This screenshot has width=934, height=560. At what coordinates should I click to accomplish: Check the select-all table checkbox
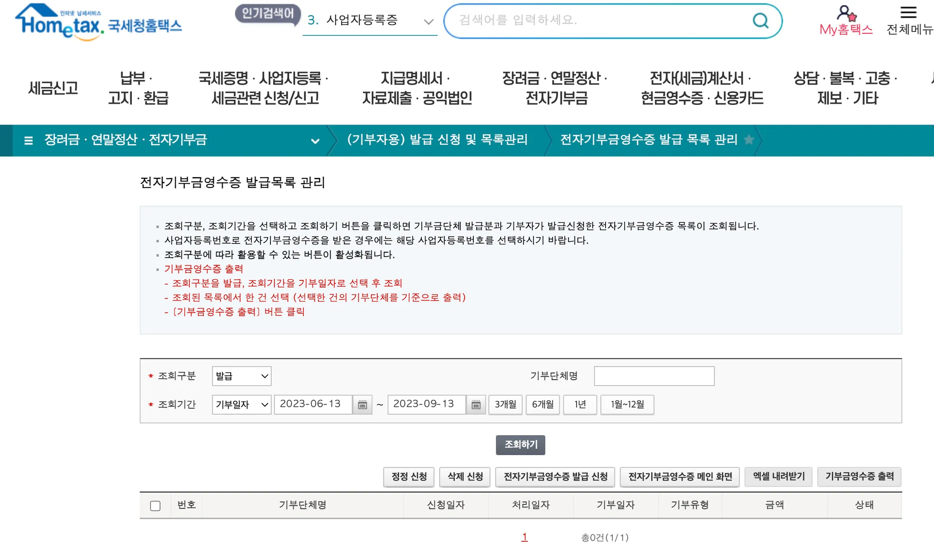(x=155, y=506)
